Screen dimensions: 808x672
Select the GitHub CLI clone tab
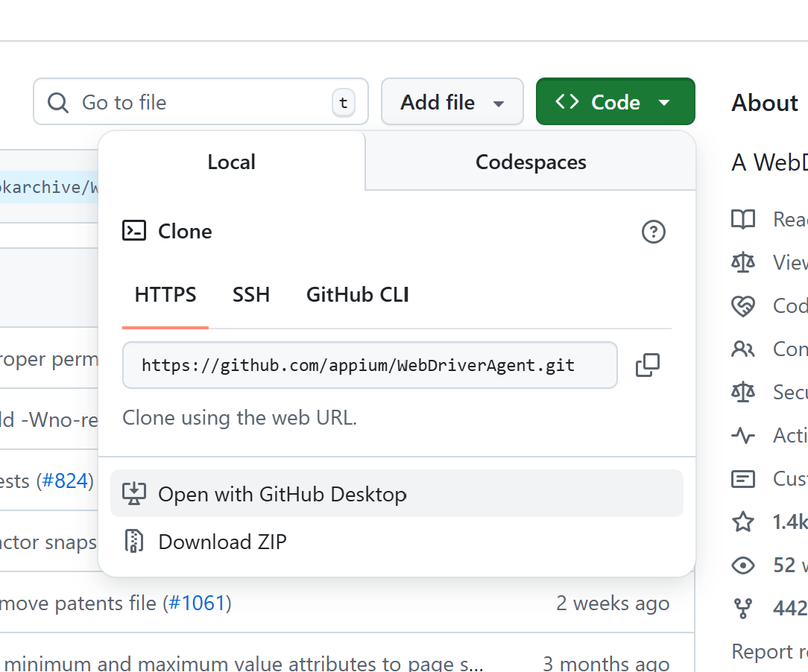click(x=358, y=294)
